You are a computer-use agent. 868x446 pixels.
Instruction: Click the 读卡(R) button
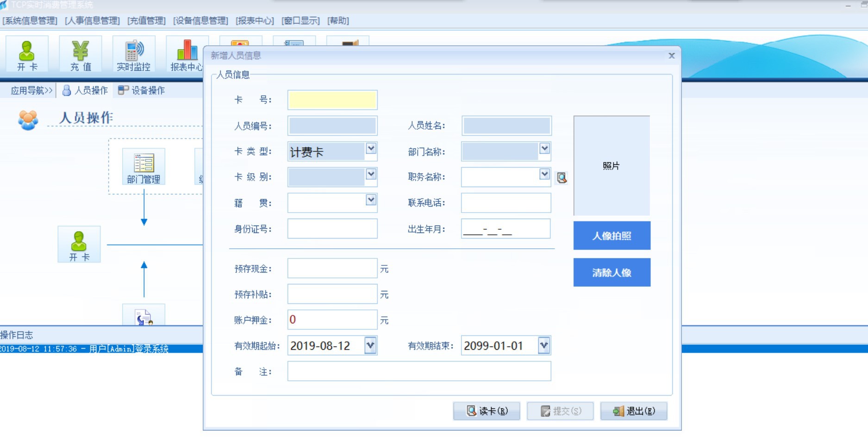pyautogui.click(x=487, y=411)
